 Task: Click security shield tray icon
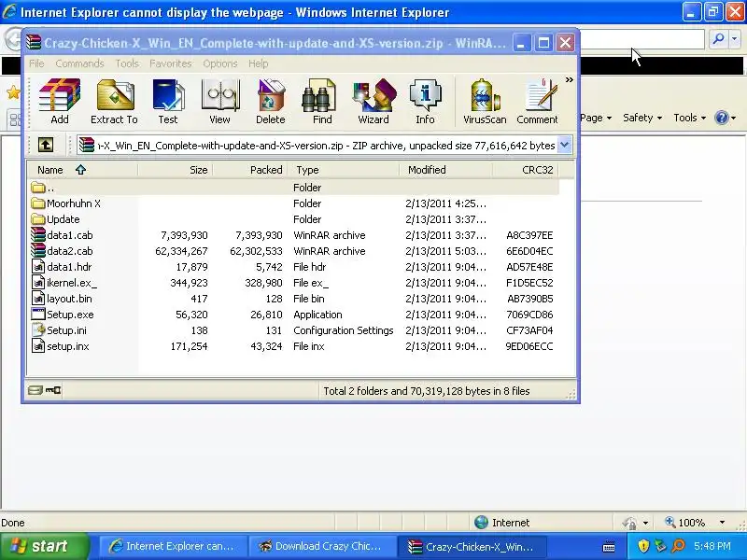click(x=643, y=546)
